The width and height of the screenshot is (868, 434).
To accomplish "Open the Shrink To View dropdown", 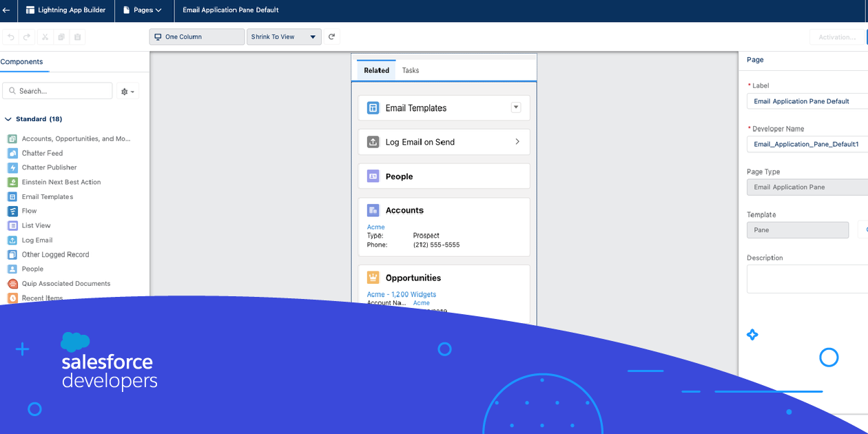I will 284,37.
